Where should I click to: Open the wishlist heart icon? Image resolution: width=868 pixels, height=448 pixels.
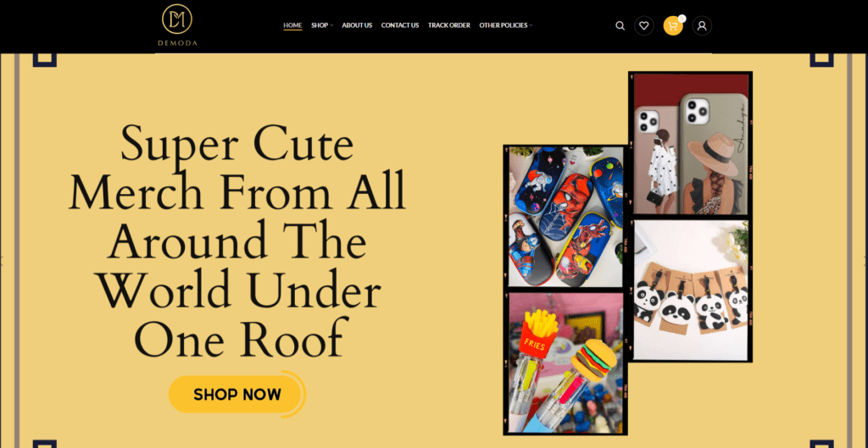tap(644, 25)
